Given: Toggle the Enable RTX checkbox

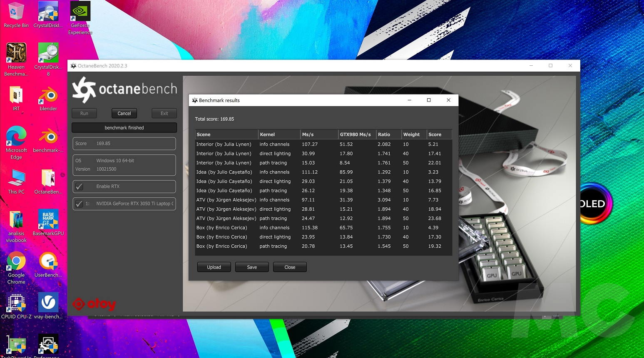Looking at the screenshot, I should coord(79,186).
